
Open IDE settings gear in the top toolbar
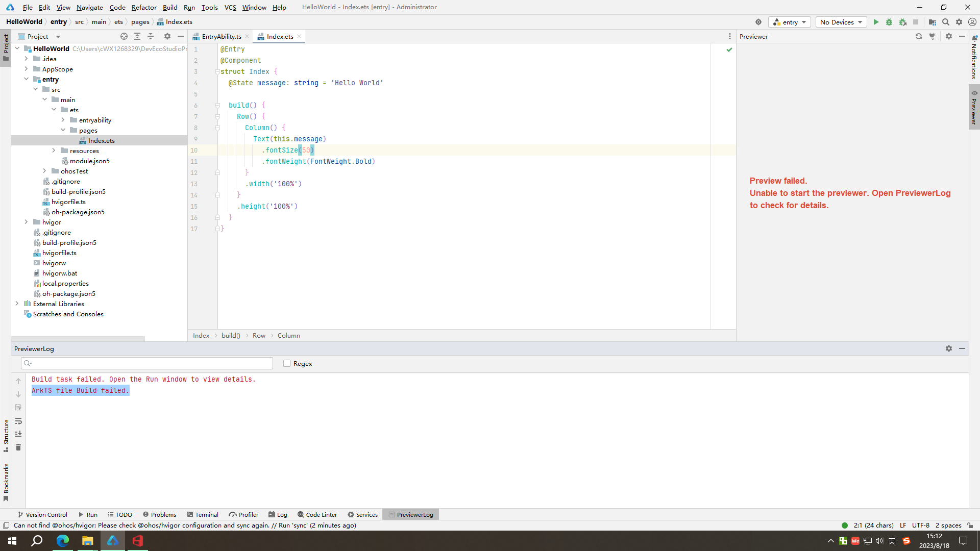(959, 22)
